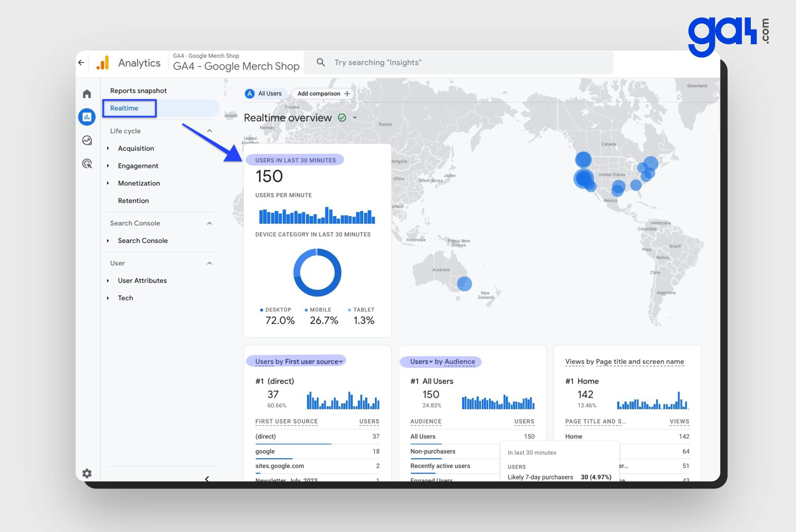Viewport: 796px width, 532px height.
Task: Click the Non-purchasers audience row
Action: [455, 451]
